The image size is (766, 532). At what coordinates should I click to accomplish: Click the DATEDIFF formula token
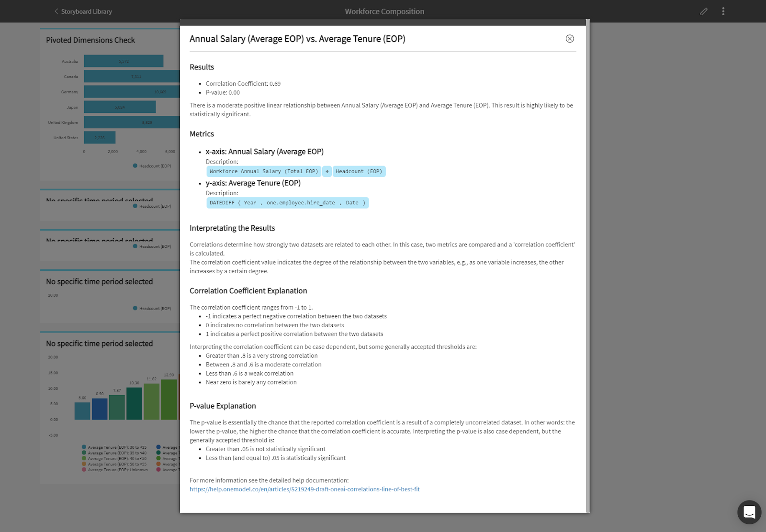288,203
